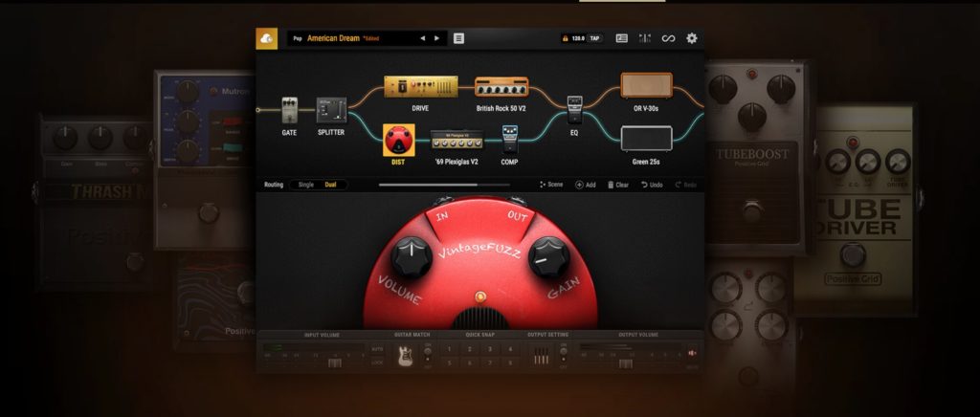Select British Rock 50 V2 amp
The image size is (980, 417).
[501, 87]
